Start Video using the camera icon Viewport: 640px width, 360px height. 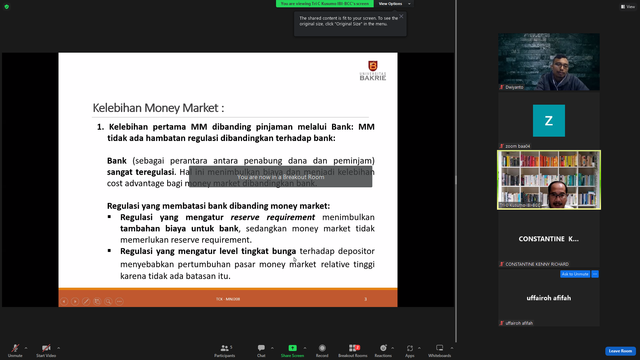coord(46,350)
